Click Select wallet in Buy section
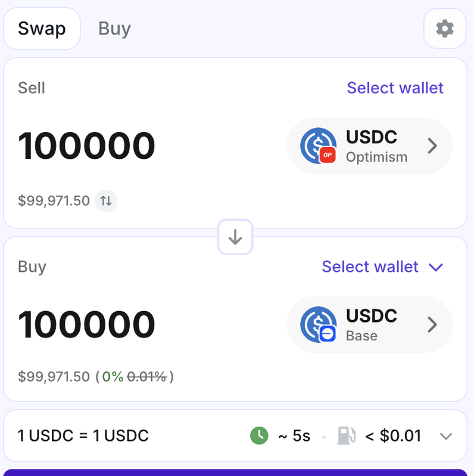Screen dimensions: 474x476 point(370,267)
